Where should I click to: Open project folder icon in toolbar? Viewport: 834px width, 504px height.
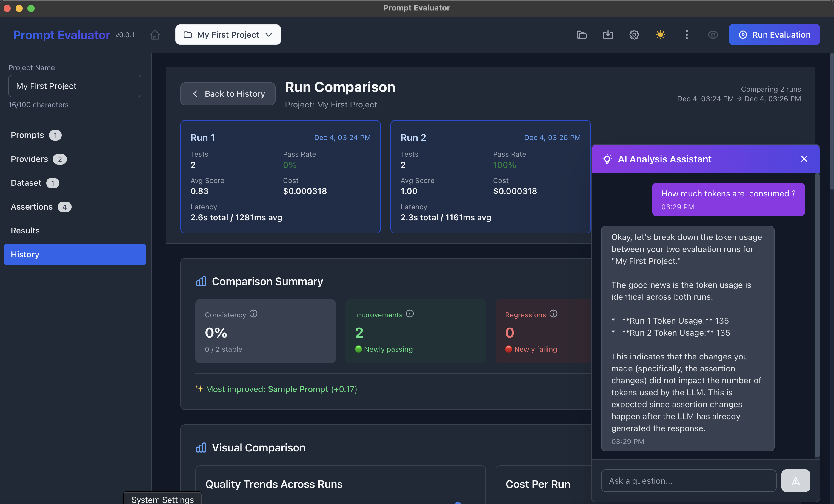tap(581, 35)
